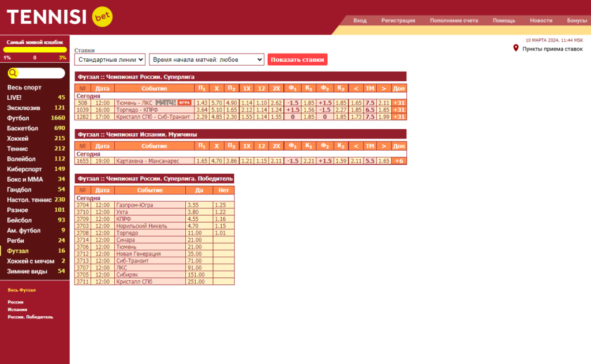Click 3.64 odds for Торпедо win

pos(202,110)
